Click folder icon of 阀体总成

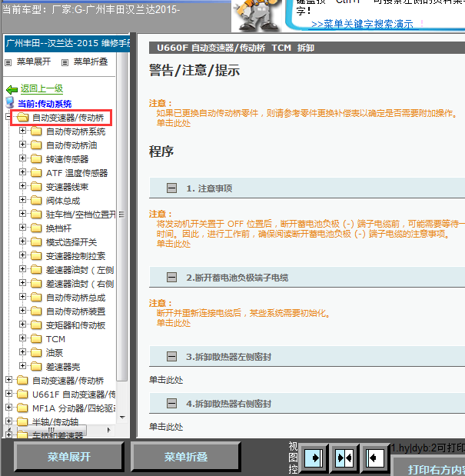pyautogui.click(x=36, y=201)
